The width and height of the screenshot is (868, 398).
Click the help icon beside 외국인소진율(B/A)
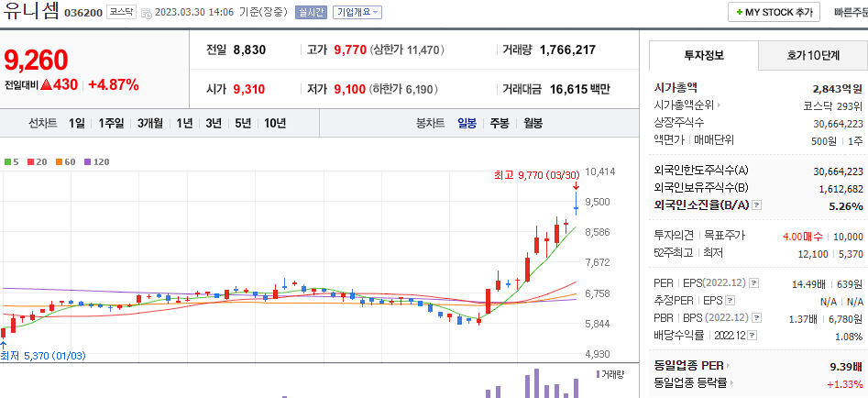[757, 205]
